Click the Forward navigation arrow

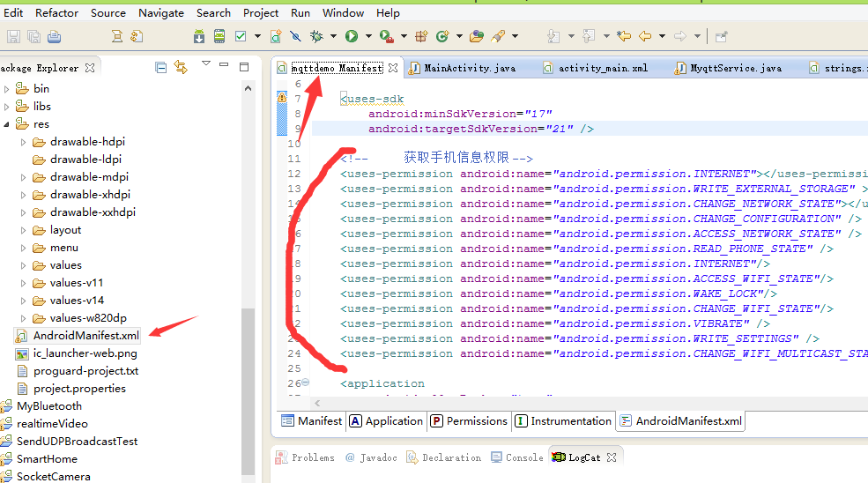[680, 36]
